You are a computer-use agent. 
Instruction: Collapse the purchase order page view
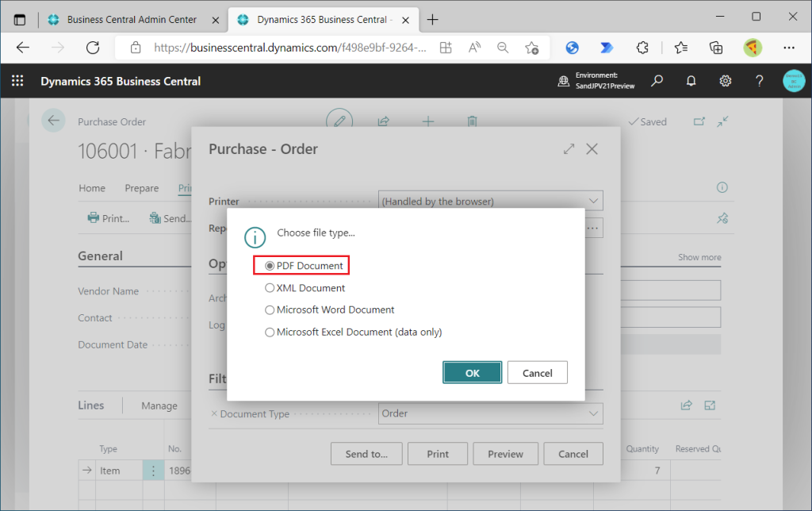point(723,121)
